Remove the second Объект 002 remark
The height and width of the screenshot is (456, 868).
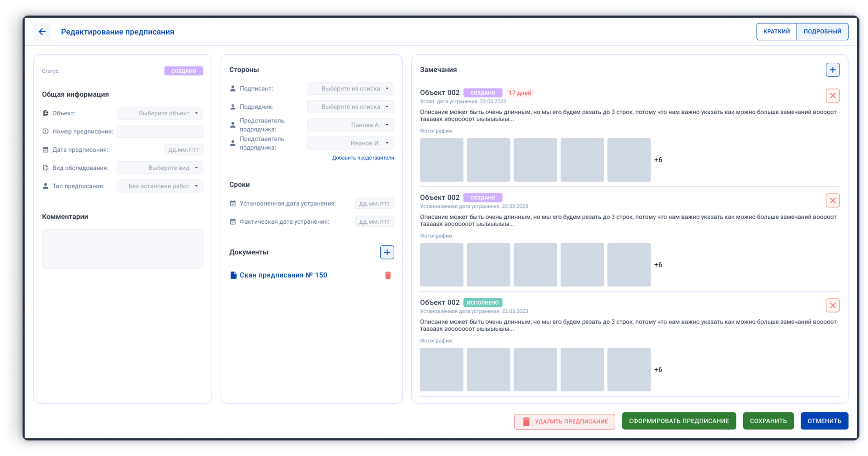[x=832, y=201]
